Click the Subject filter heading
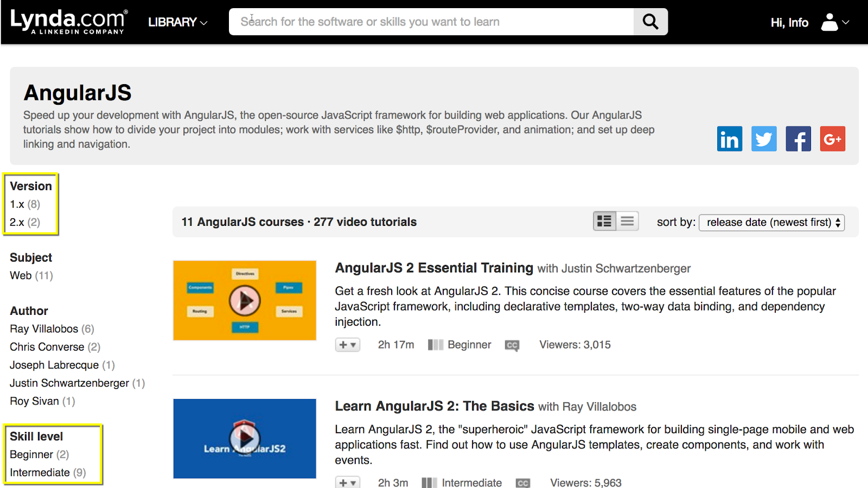This screenshot has width=868, height=488. tap(31, 257)
